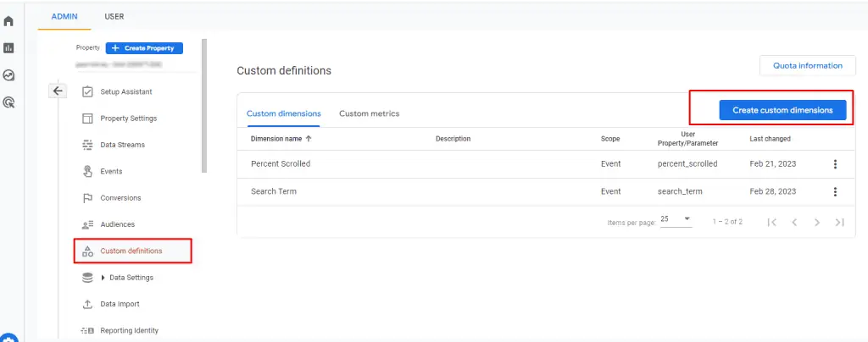Expand the Data Settings triangle

(x=103, y=278)
